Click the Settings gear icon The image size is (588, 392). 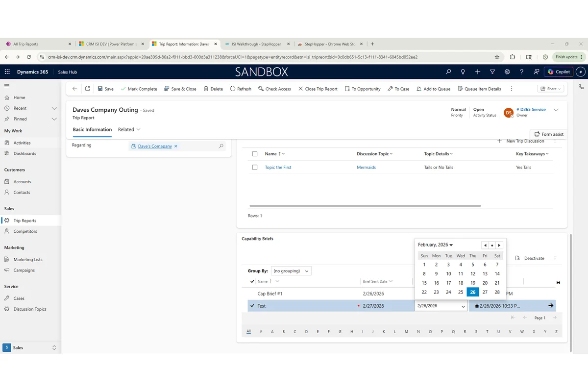(507, 72)
